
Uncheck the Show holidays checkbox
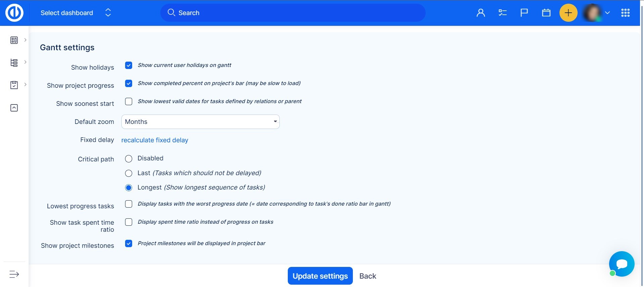tap(129, 65)
